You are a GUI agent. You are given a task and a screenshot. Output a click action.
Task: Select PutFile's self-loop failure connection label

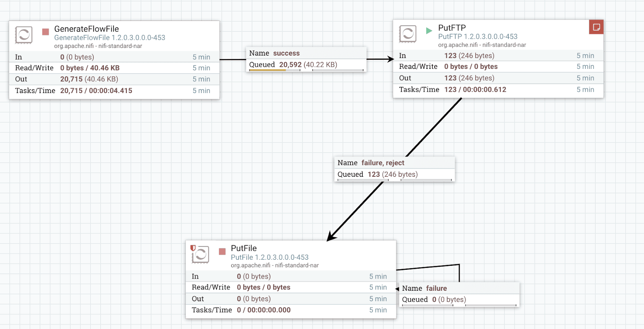436,288
